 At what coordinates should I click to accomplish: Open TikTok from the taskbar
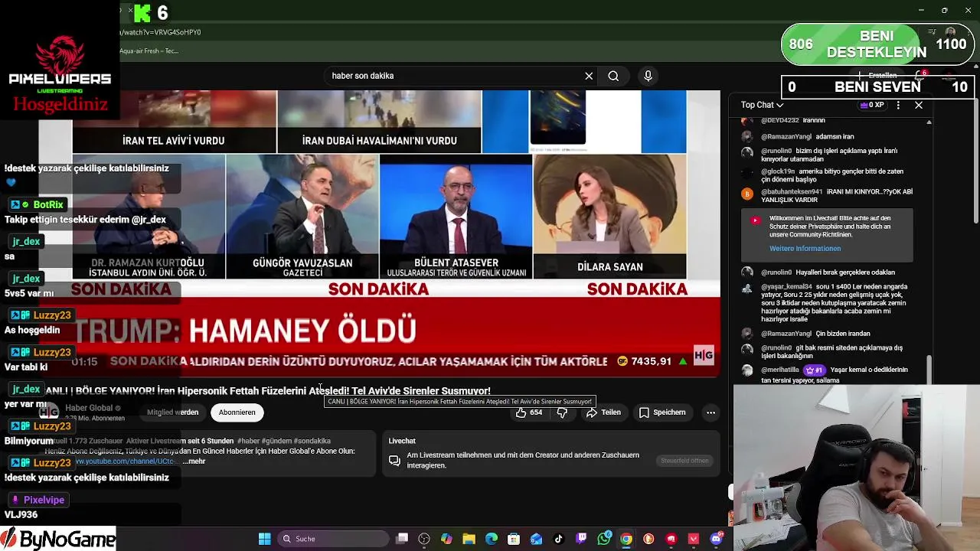pos(559,539)
